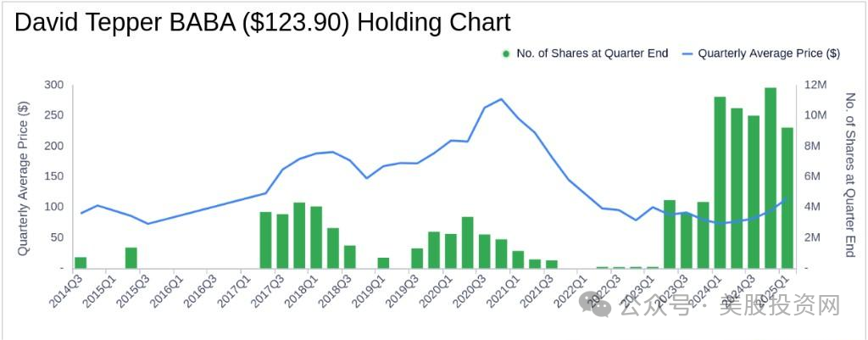Toggle the Quarterly Average Price legend line

coord(687,53)
